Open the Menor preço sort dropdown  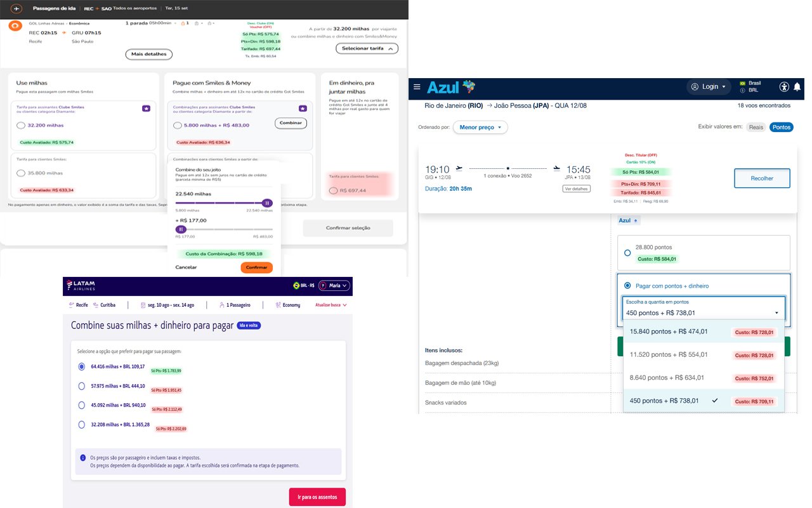480,128
